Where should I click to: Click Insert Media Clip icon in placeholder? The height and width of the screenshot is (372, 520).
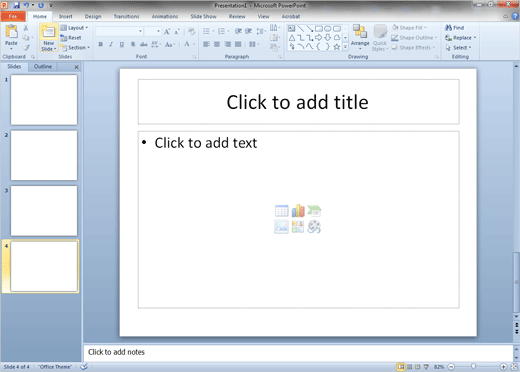pos(314,227)
